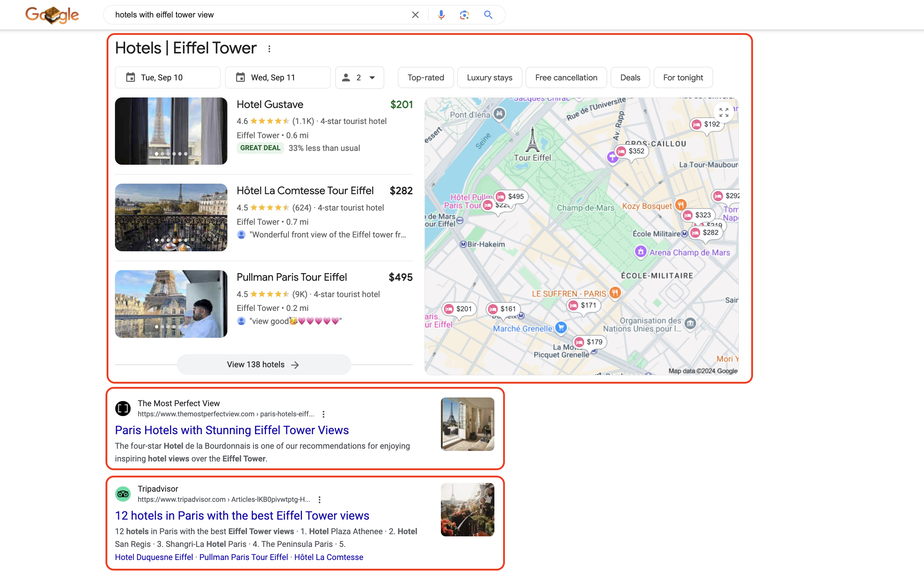The image size is (924, 576).
Task: Clear the search box with the X icon
Action: (x=415, y=15)
